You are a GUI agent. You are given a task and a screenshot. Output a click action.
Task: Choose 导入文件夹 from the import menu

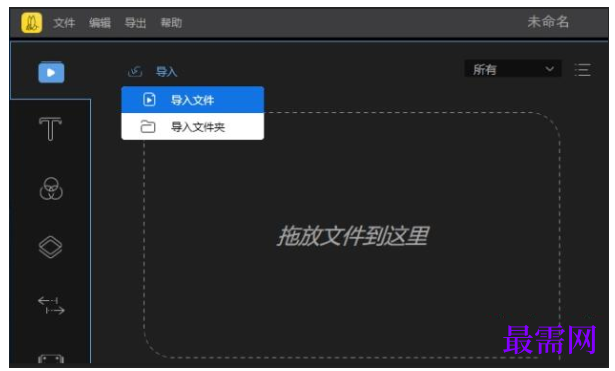(193, 127)
